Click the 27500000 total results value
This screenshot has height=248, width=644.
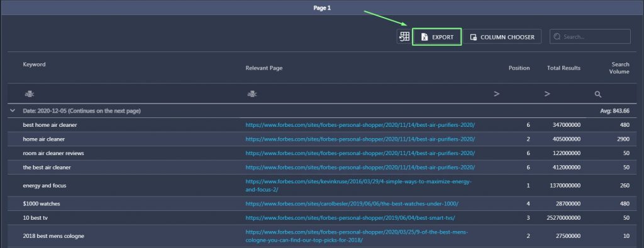point(569,236)
